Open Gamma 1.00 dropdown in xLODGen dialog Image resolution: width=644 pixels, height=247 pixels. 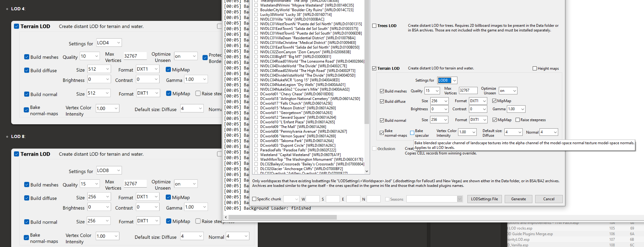coord(516,109)
